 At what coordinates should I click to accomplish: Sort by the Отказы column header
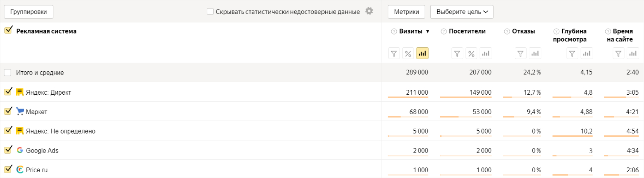pyautogui.click(x=523, y=31)
